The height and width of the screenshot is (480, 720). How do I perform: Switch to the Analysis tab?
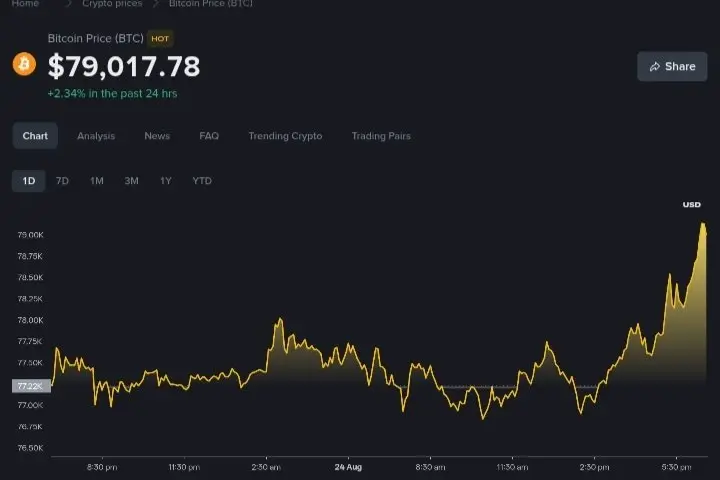tap(96, 136)
